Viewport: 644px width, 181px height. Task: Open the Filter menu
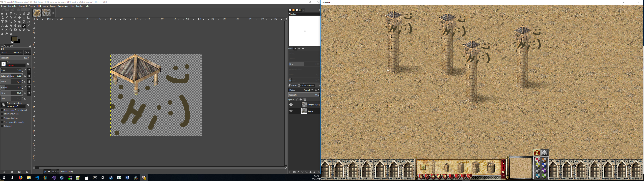pos(72,6)
